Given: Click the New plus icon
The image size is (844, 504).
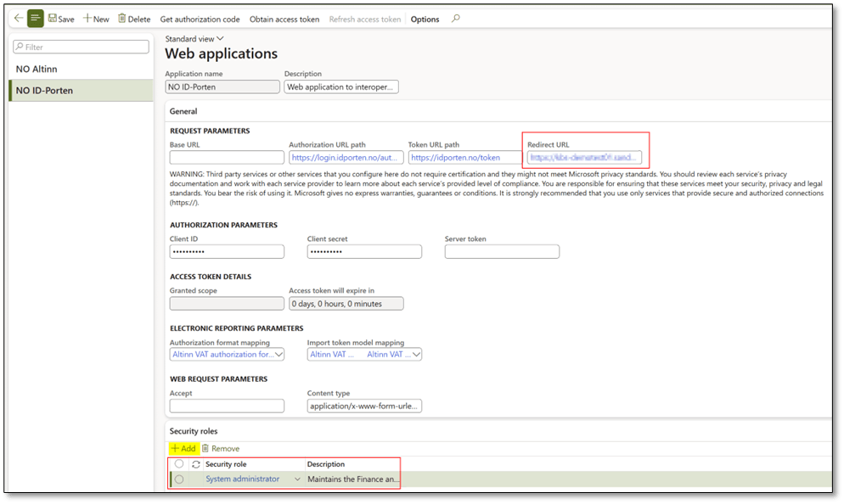Looking at the screenshot, I should click(x=87, y=19).
